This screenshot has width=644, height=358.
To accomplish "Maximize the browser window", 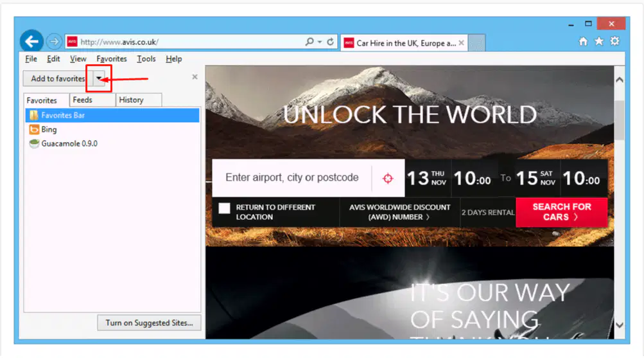I will point(588,24).
